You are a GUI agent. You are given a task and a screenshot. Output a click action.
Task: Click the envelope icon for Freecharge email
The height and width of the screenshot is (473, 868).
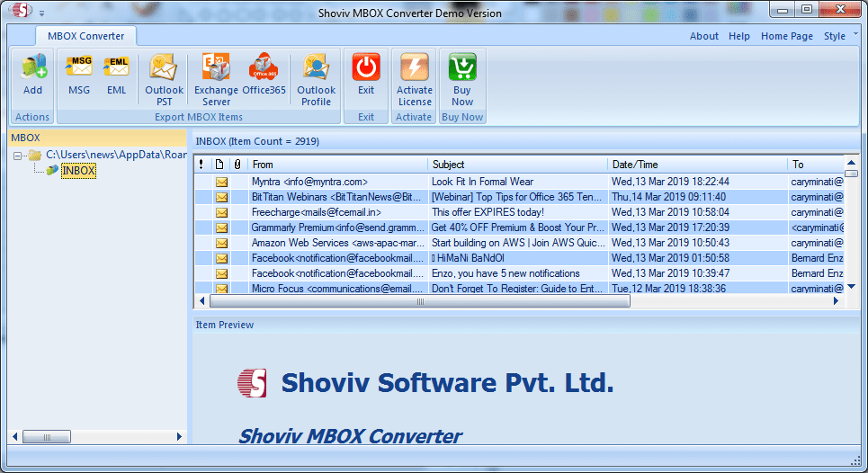(221, 212)
